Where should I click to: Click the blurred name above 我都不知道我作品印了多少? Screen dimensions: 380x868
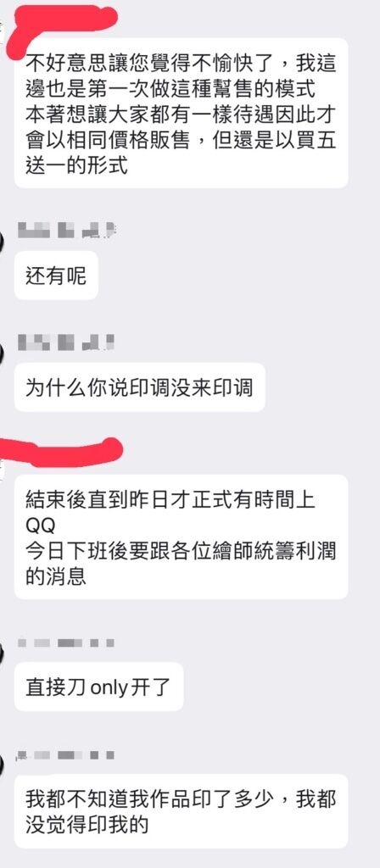pos(66,754)
